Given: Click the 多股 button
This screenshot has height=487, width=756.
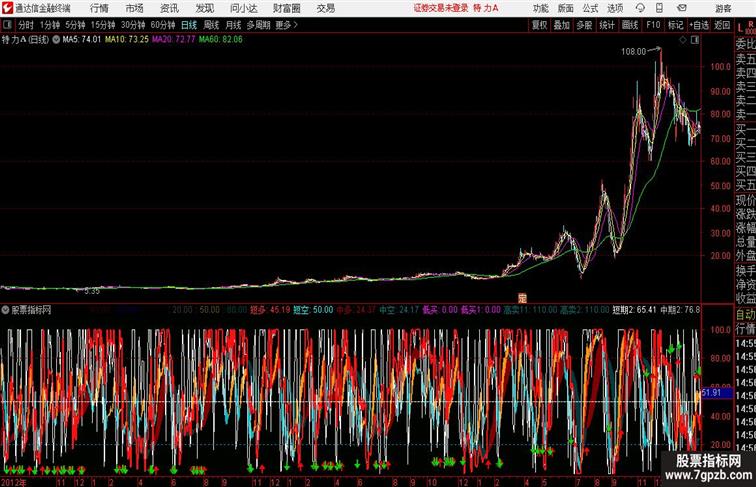Looking at the screenshot, I should point(584,25).
